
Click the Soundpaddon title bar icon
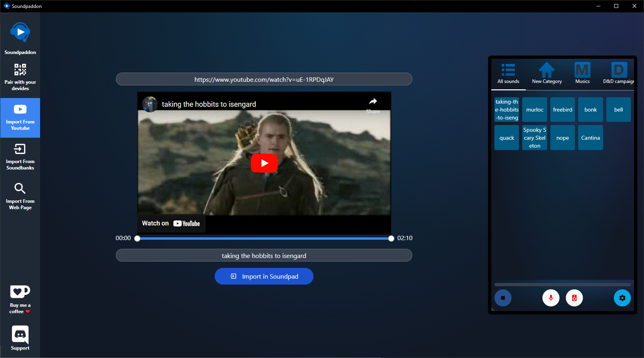(7, 6)
